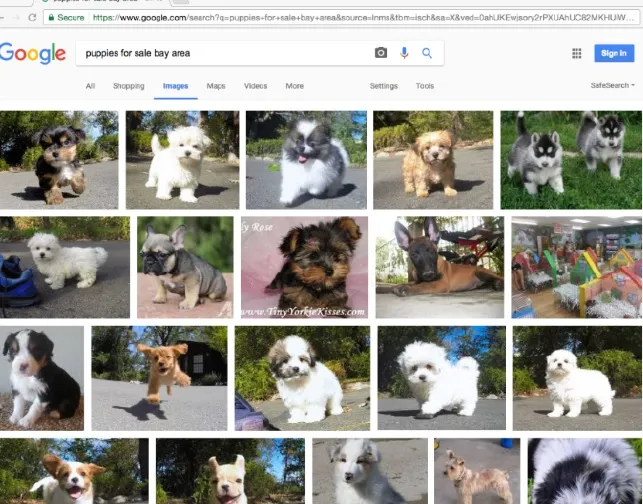Image resolution: width=643 pixels, height=504 pixels.
Task: Open the More search categories menu
Action: pos(294,86)
